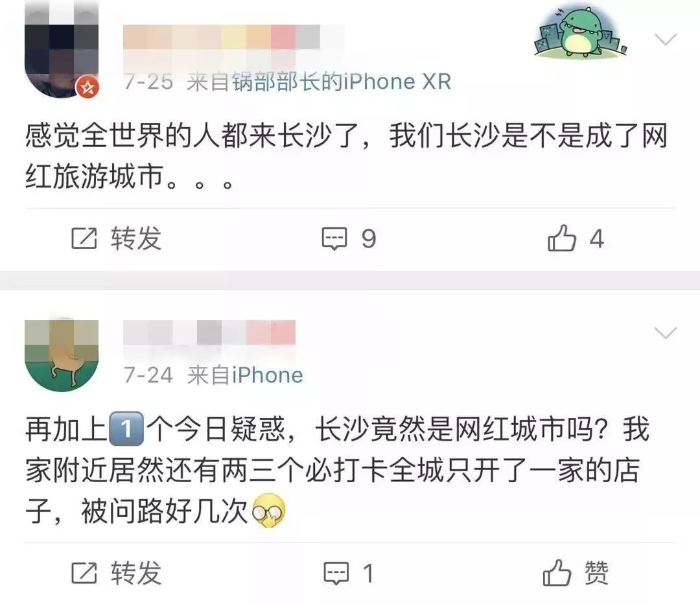The height and width of the screenshot is (604, 700).
Task: Open comments icon on first post
Action: pyautogui.click(x=334, y=239)
